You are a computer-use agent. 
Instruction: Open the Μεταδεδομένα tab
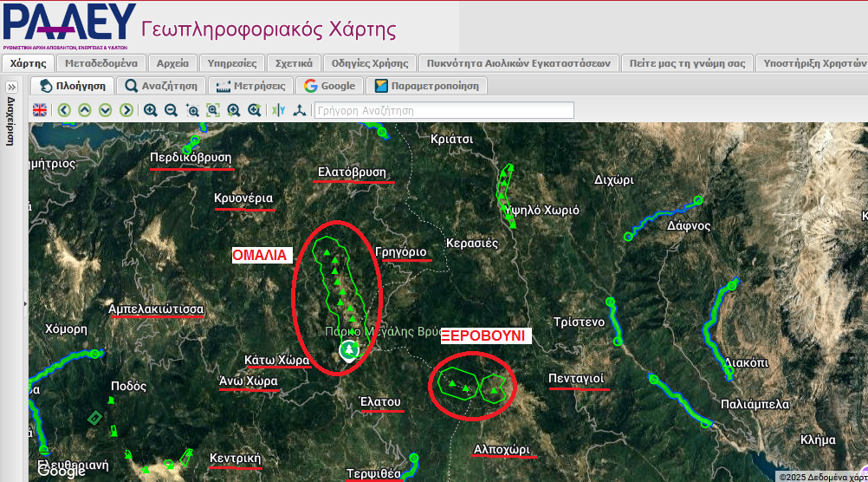pyautogui.click(x=100, y=63)
